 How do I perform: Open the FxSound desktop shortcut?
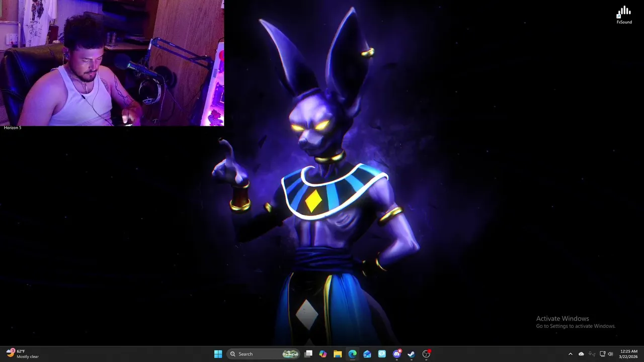(624, 15)
